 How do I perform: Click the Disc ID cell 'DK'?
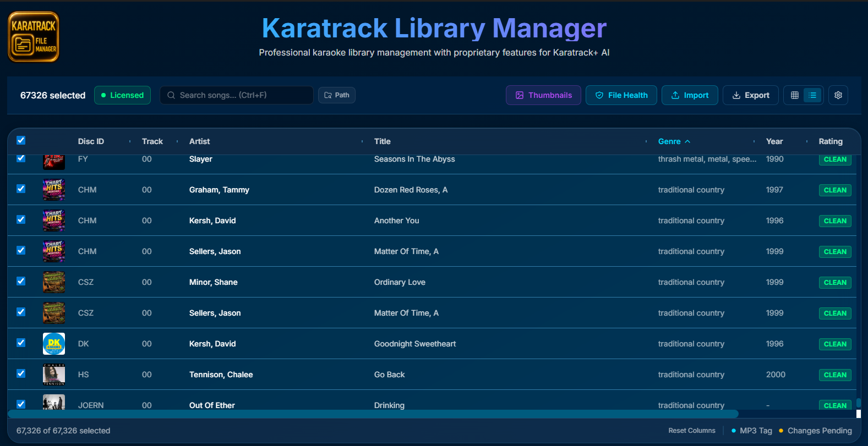pyautogui.click(x=84, y=344)
